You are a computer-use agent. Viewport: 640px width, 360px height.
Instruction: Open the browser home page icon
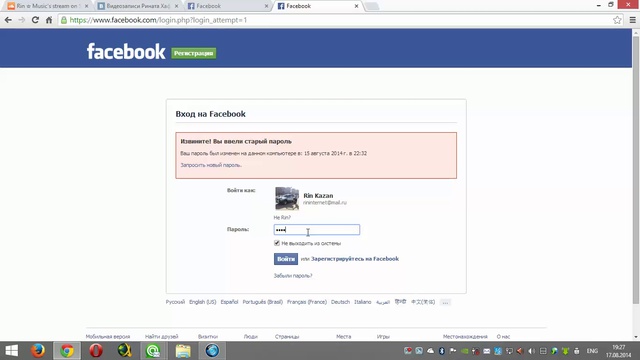point(49,20)
